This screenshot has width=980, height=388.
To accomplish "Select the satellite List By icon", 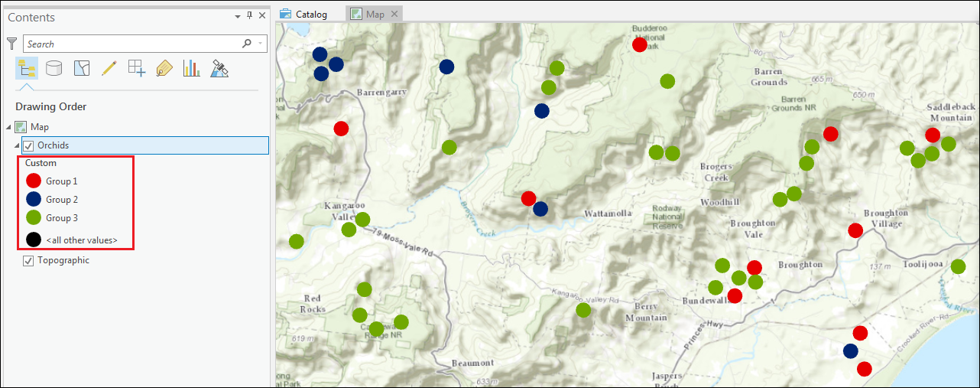I will 219,68.
